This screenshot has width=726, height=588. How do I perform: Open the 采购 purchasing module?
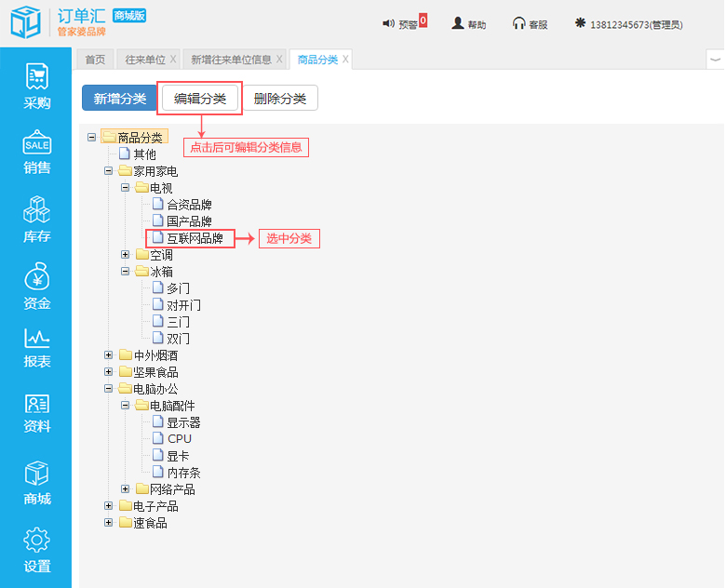[36, 87]
